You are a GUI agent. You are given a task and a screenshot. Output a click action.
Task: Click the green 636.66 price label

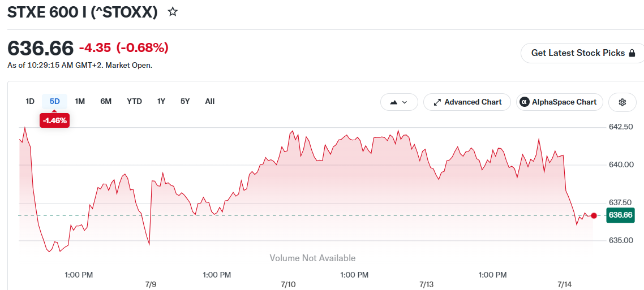click(x=620, y=215)
